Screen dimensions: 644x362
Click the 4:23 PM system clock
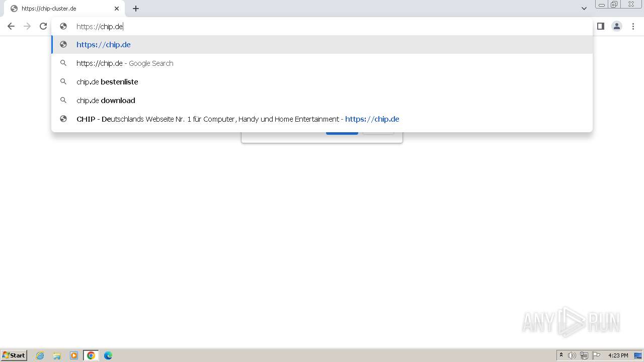pos(618,355)
